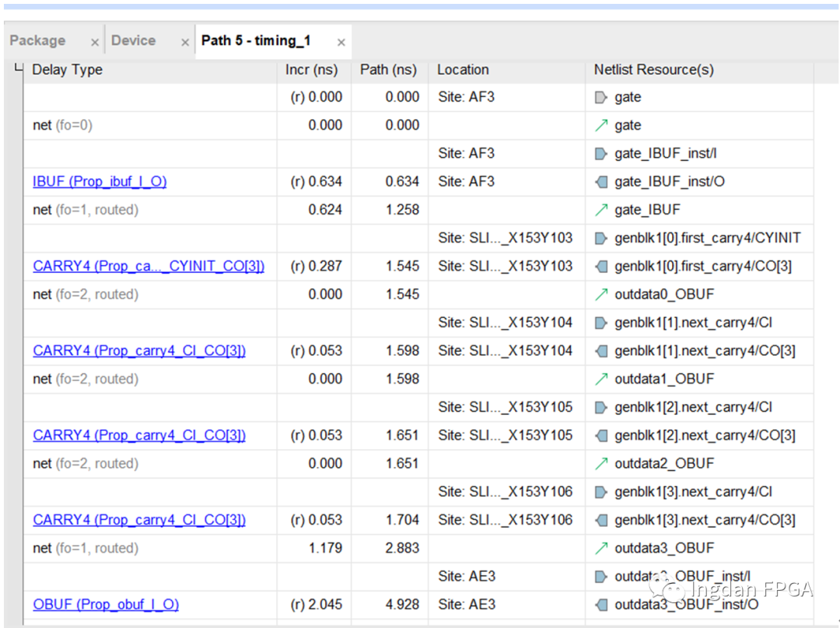The height and width of the screenshot is (628, 840).
Task: Sort by the Path (ns) column header
Action: coord(388,70)
